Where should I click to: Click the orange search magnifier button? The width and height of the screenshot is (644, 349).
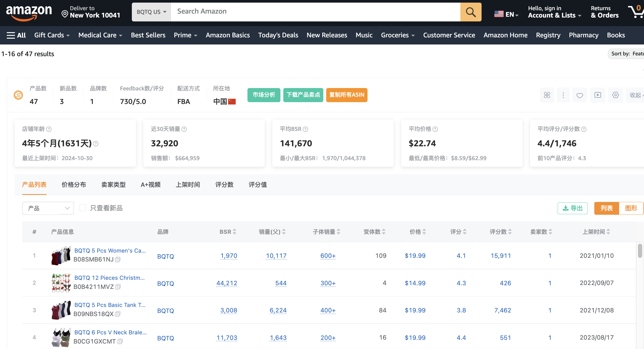[471, 12]
